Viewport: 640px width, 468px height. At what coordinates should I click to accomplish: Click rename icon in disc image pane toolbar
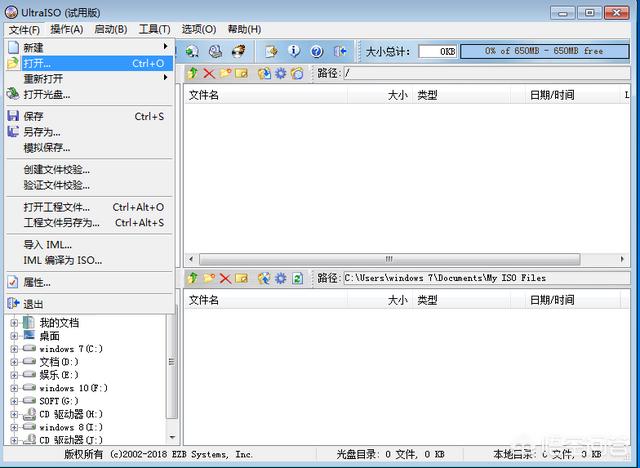(x=242, y=73)
